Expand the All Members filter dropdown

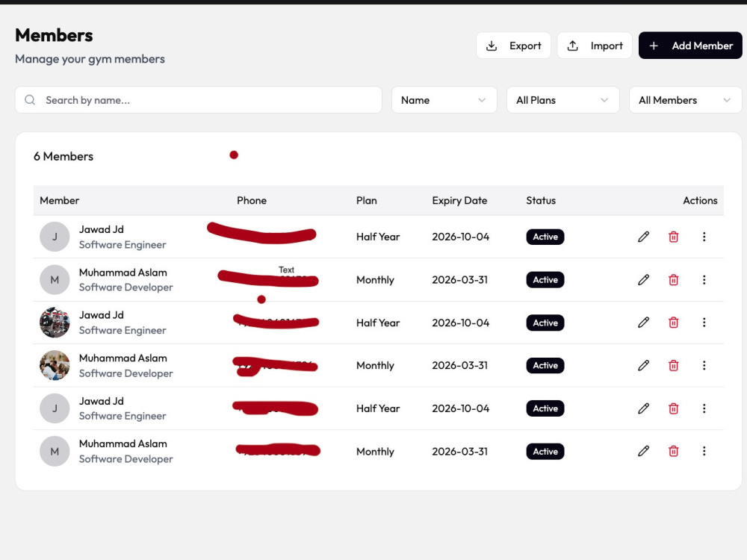coord(685,100)
